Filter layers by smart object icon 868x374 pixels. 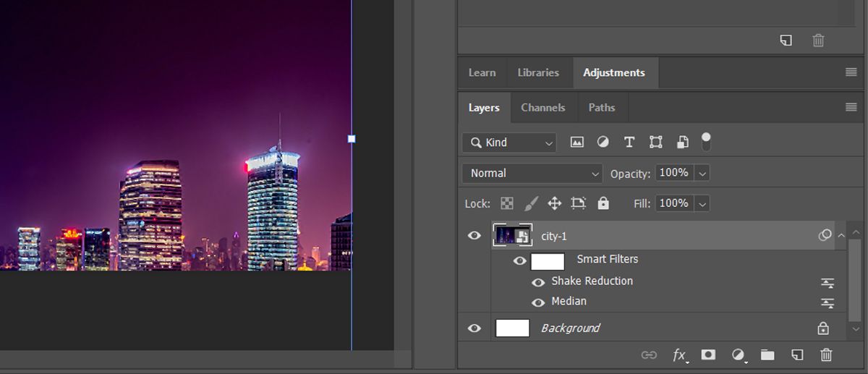[681, 143]
